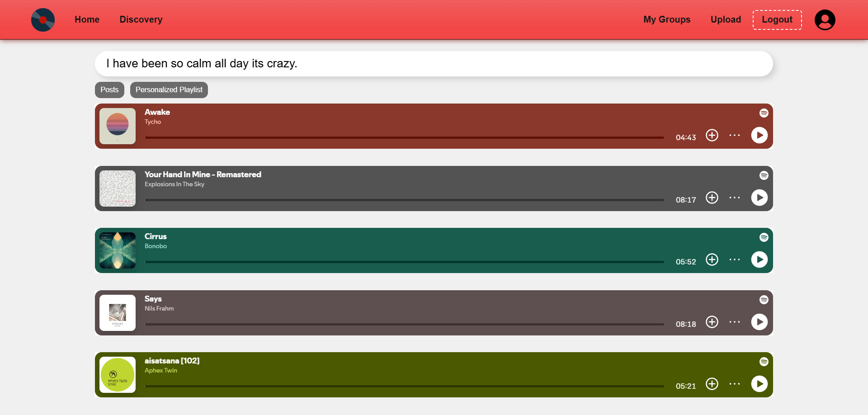Open the Upload page
868x415 pixels.
point(726,19)
